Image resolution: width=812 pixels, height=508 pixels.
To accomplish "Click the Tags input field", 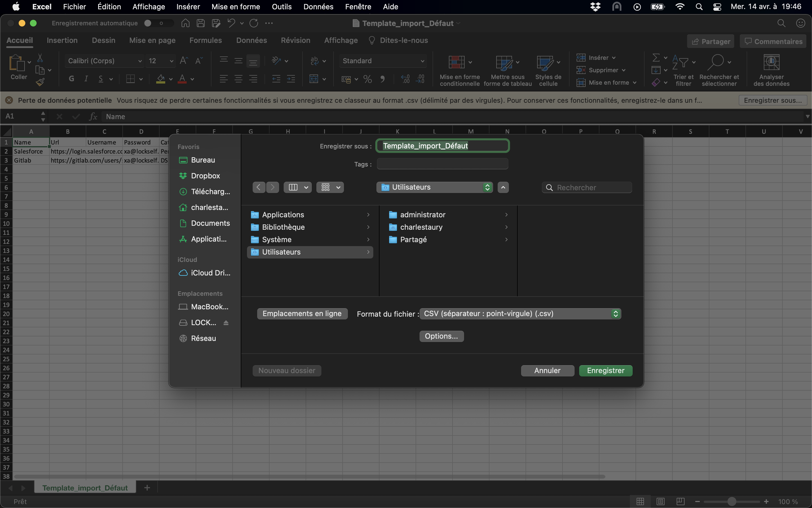I will [442, 164].
